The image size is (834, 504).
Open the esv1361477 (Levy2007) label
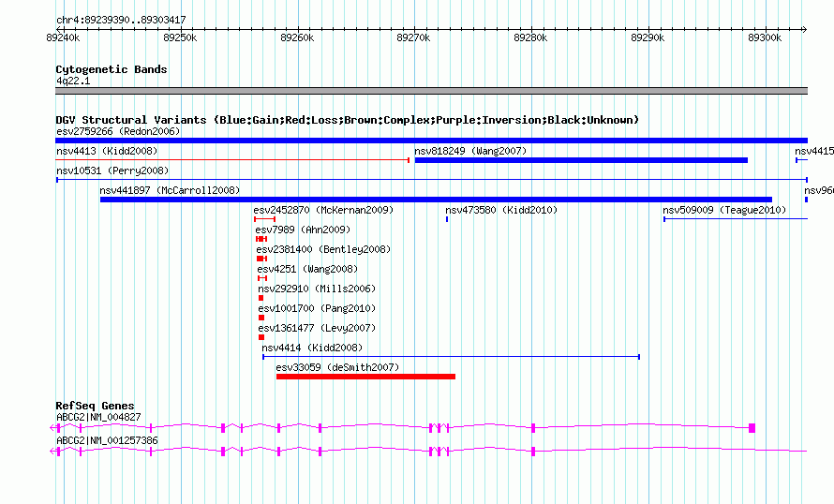(x=317, y=328)
